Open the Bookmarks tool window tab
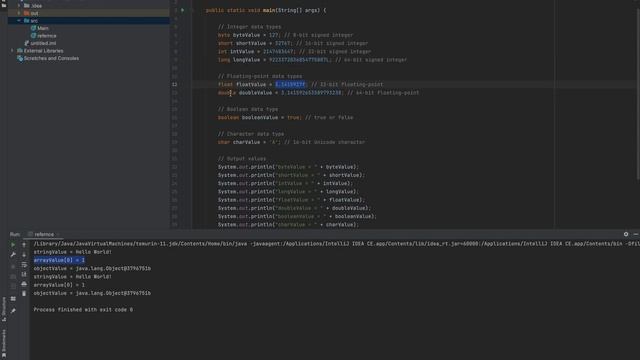The width and height of the screenshot is (640, 360). tap(4, 344)
